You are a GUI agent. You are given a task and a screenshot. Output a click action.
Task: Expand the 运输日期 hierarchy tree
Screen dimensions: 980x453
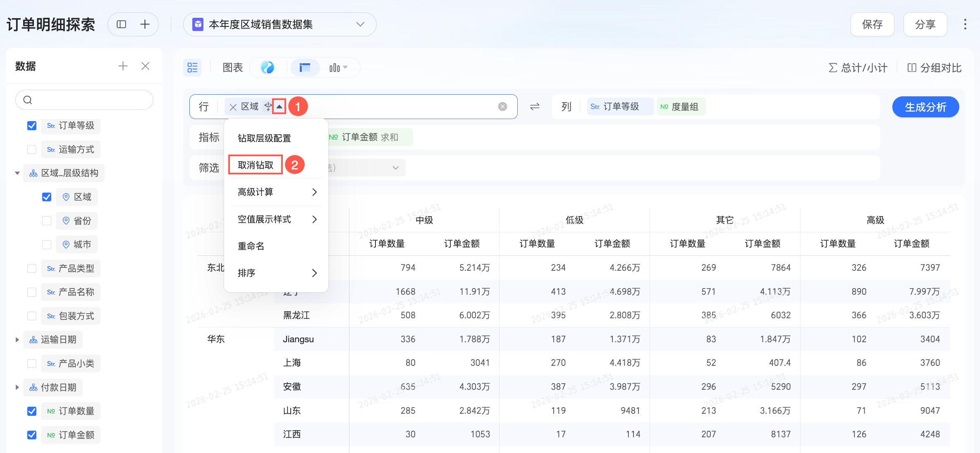click(x=17, y=340)
